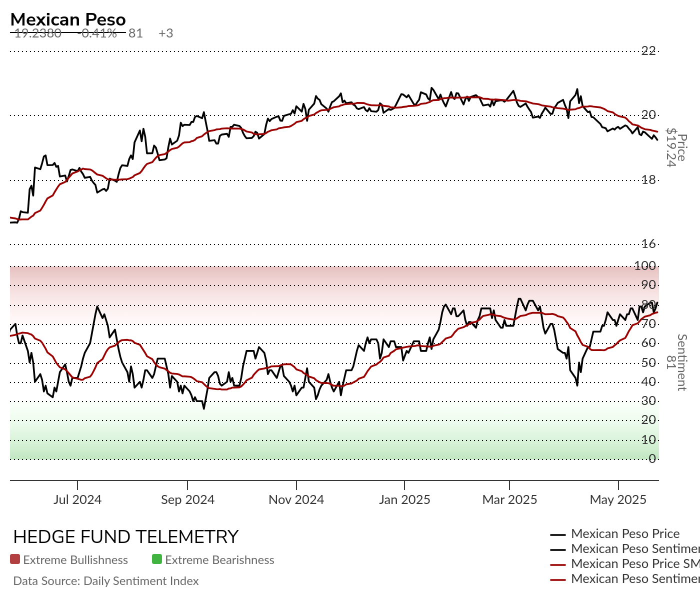Viewport: 700px width, 600px height.
Task: Click the Sep 2024 axis label
Action: tap(187, 499)
